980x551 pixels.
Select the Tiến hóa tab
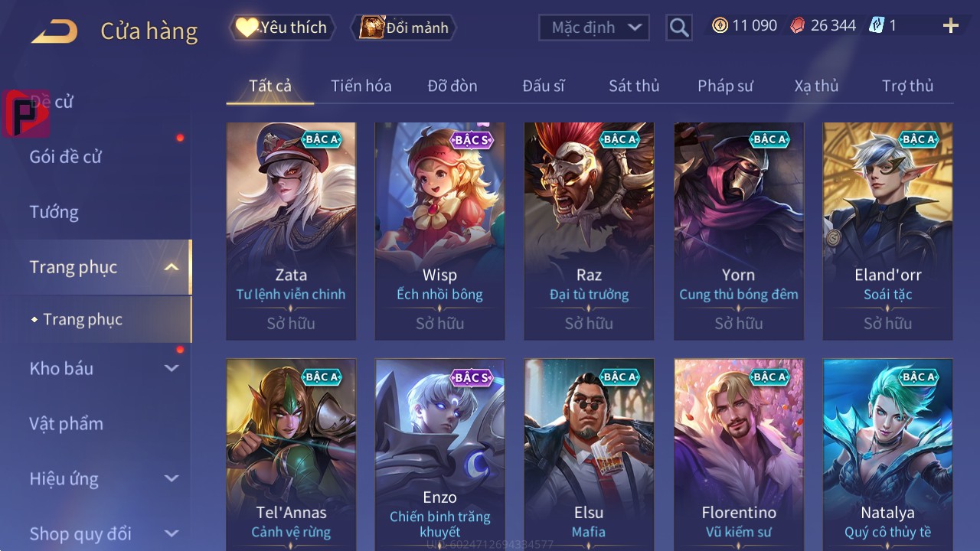tap(361, 86)
